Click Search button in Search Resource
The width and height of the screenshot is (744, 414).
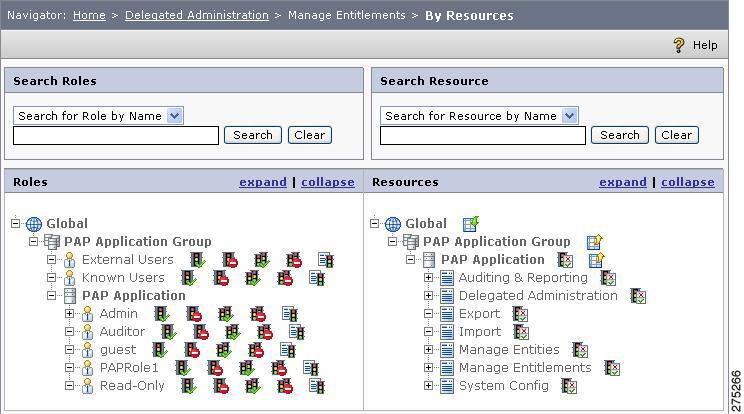tap(620, 135)
